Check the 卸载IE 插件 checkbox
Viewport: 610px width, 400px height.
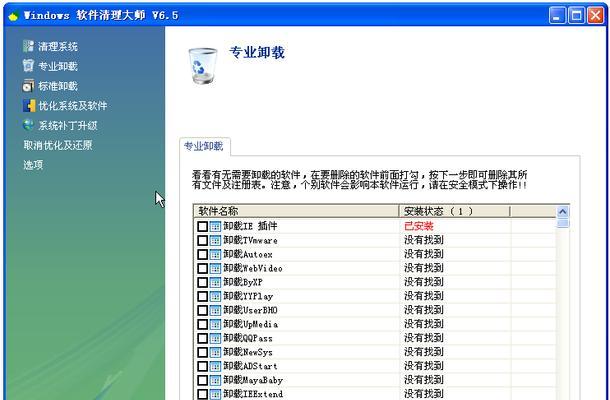202,226
